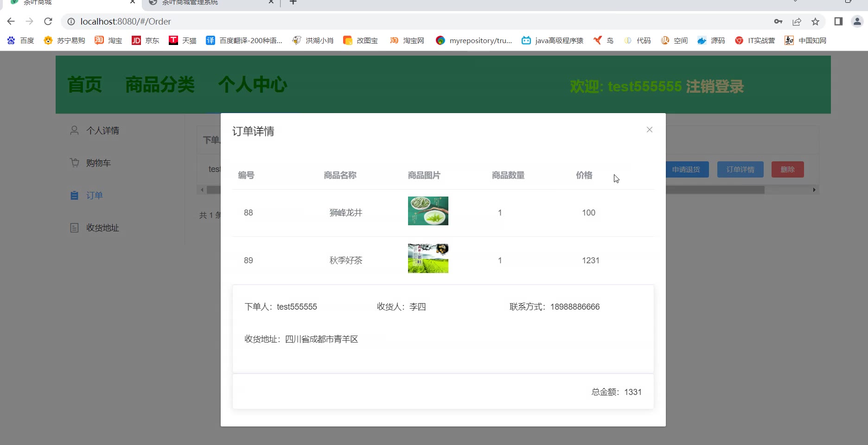Open a new browser tab
Image resolution: width=868 pixels, height=445 pixels.
tap(293, 3)
